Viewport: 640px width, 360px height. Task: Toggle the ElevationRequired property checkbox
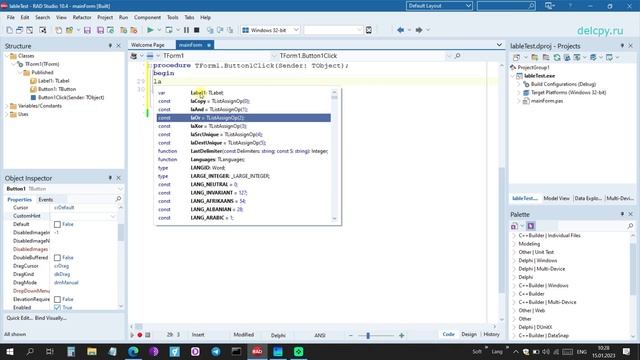click(x=58, y=299)
